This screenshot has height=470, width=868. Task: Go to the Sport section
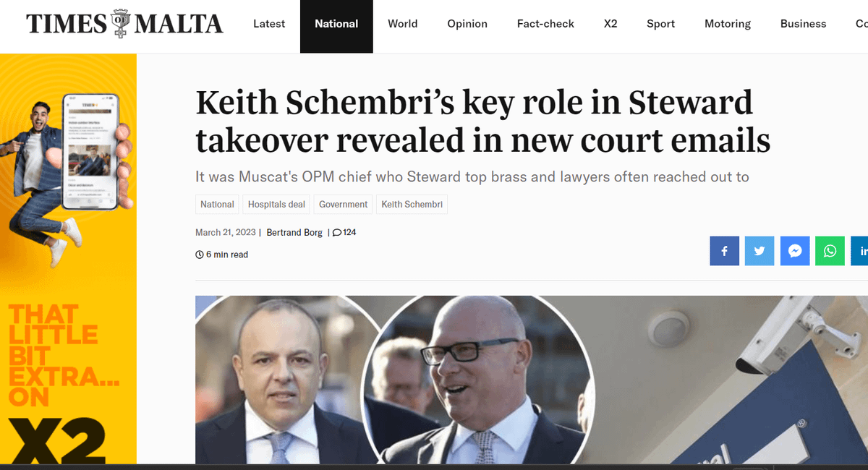(x=660, y=24)
